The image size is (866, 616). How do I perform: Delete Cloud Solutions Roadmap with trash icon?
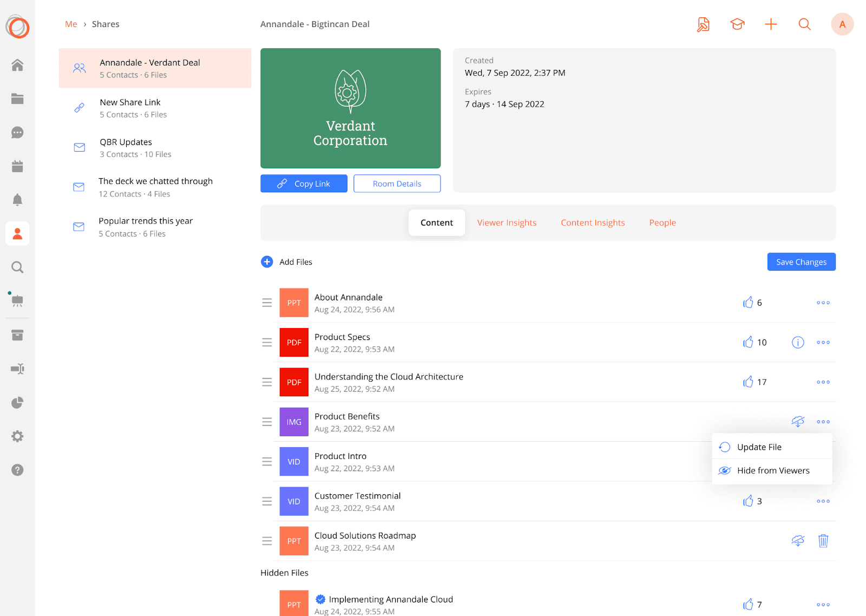823,541
